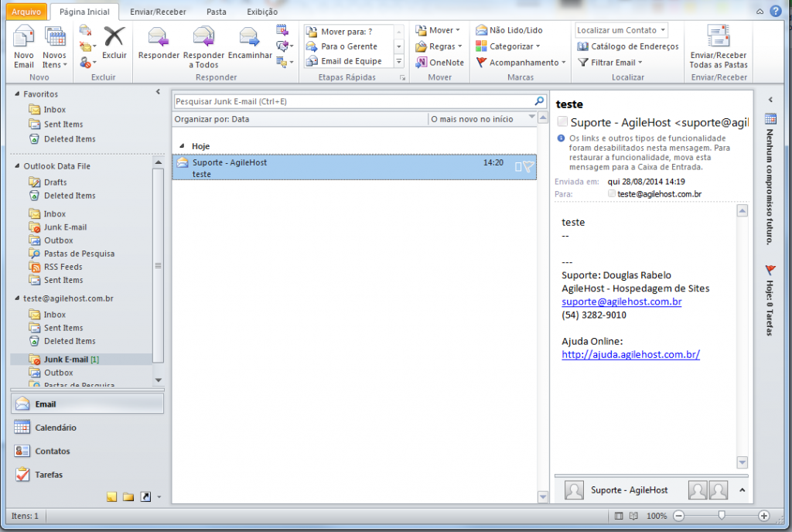The width and height of the screenshot is (792, 532).
Task: Open Catálogo de Endereços
Action: (x=628, y=46)
